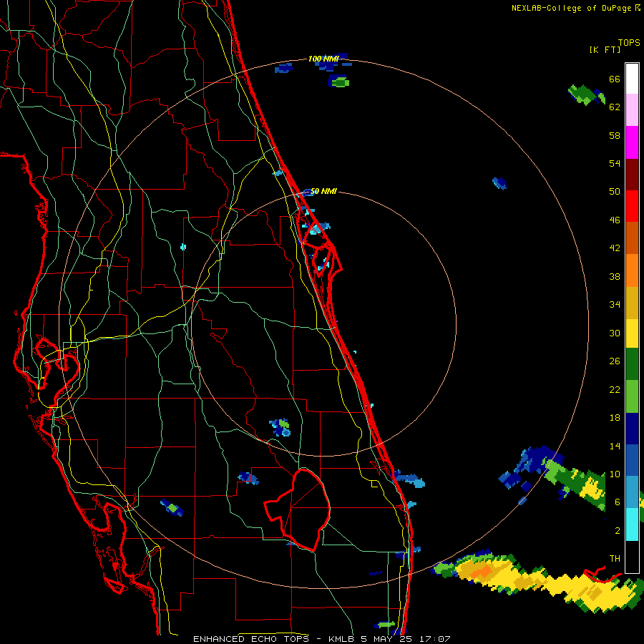
Task: Click the "10" scale label in the legend
Action: tap(615, 474)
